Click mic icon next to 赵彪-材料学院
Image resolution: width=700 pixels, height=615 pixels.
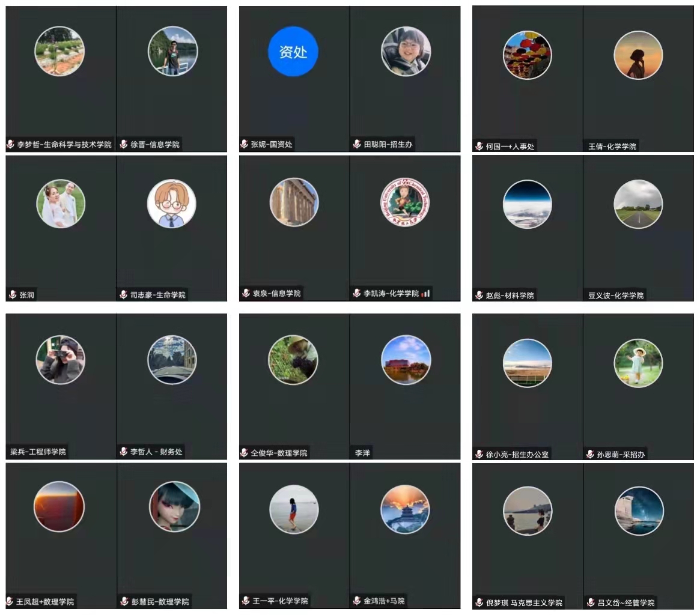click(x=479, y=295)
